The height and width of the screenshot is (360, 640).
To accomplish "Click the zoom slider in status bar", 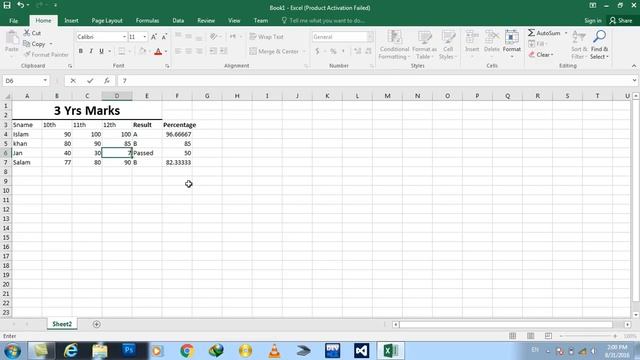I will (x=588, y=336).
